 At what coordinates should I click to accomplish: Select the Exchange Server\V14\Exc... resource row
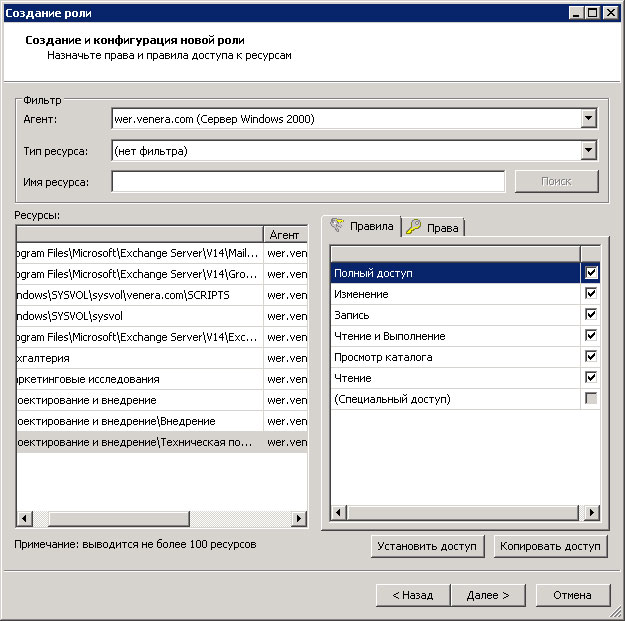[162, 337]
